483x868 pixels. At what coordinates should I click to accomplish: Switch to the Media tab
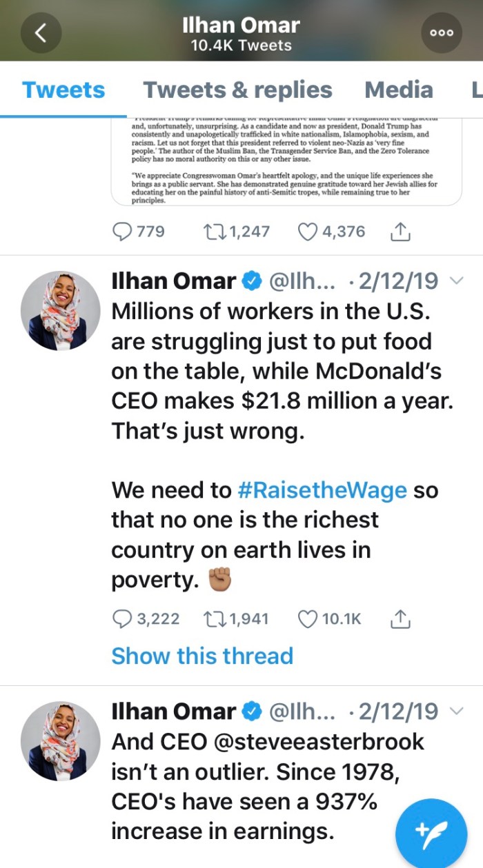tap(399, 90)
